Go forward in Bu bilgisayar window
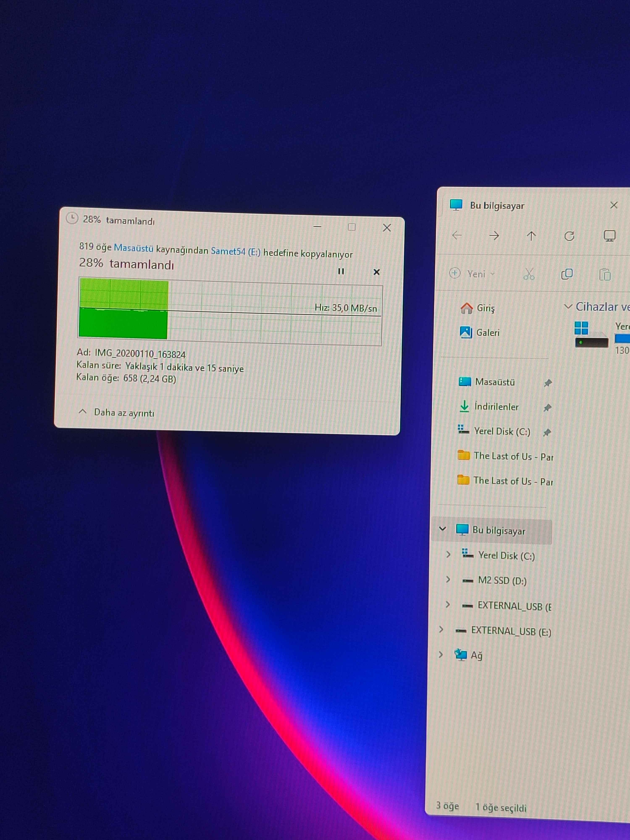Image resolution: width=630 pixels, height=840 pixels. [x=494, y=236]
